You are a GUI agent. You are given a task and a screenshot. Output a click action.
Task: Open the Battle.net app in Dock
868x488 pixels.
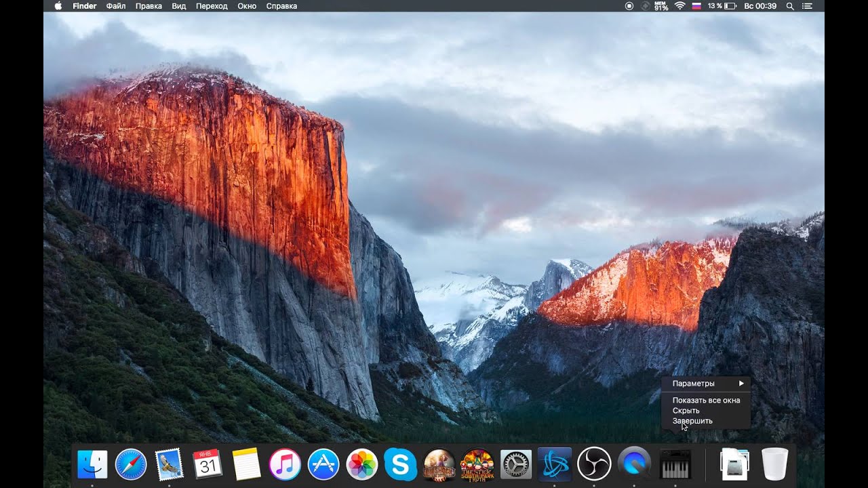pyautogui.click(x=555, y=464)
